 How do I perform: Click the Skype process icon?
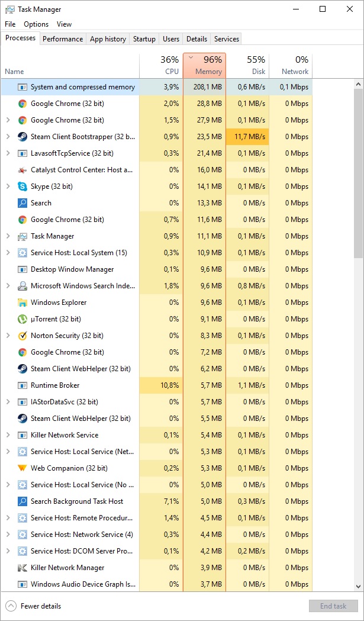tap(22, 186)
